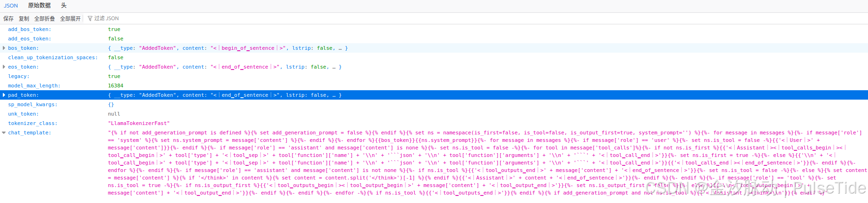This screenshot has width=868, height=203.
Task: Select the legacy key
Action: [x=19, y=76]
